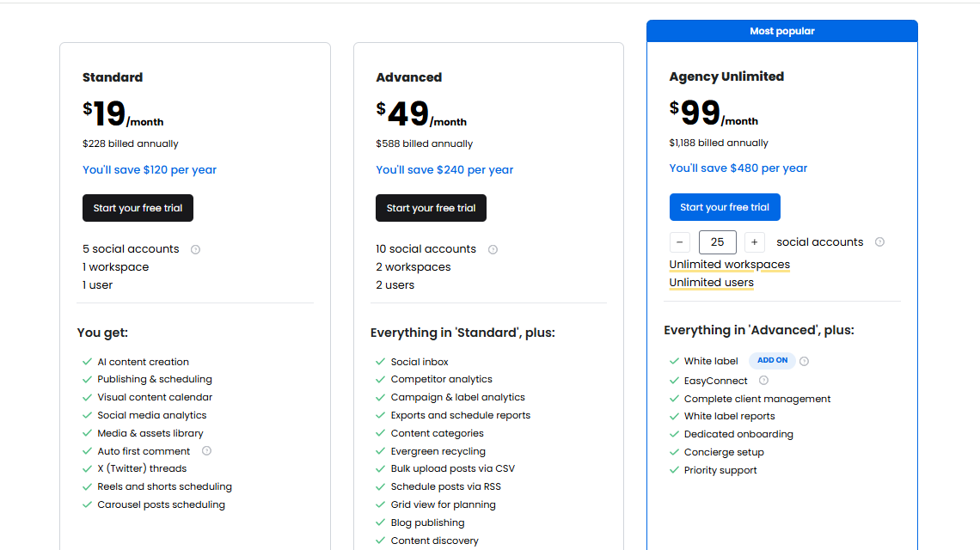This screenshot has width=980, height=550.
Task: Click the ADD ON badge beside White label
Action: [772, 361]
